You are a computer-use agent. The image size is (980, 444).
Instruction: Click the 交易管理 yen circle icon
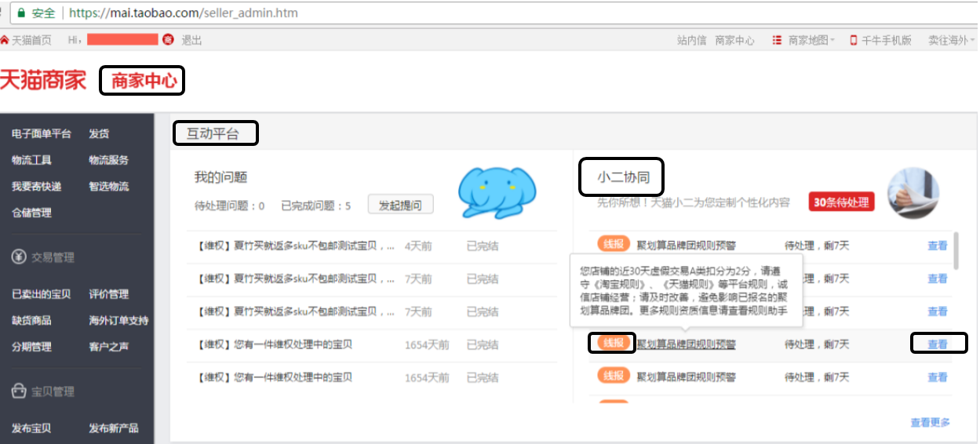[x=19, y=257]
